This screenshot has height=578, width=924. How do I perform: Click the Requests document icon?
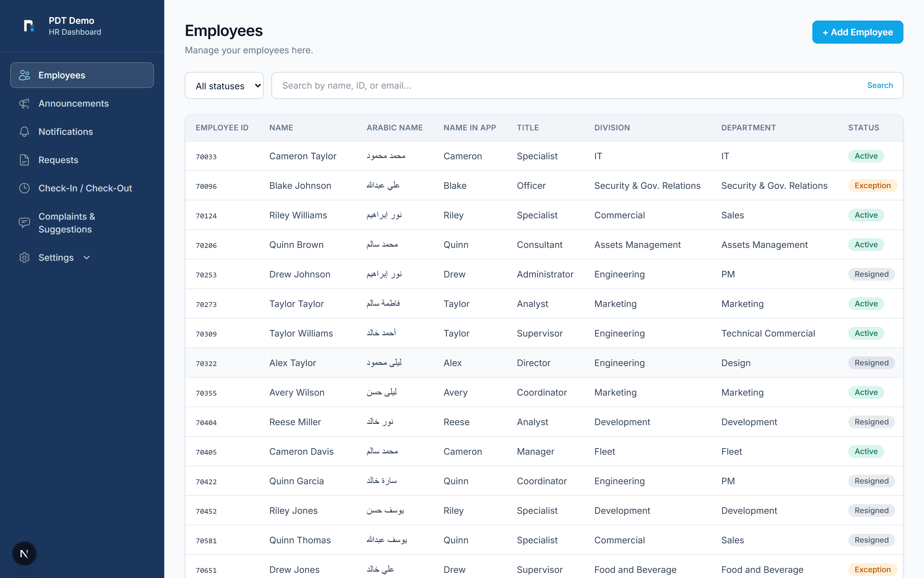coord(24,160)
